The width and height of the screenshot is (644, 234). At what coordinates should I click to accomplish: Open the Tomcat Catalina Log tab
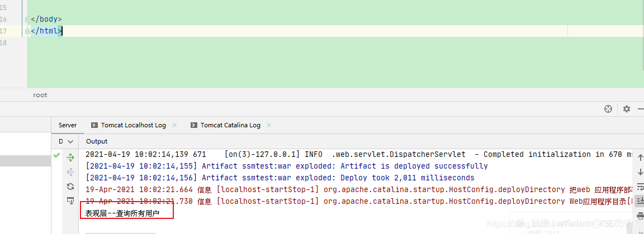(230, 125)
